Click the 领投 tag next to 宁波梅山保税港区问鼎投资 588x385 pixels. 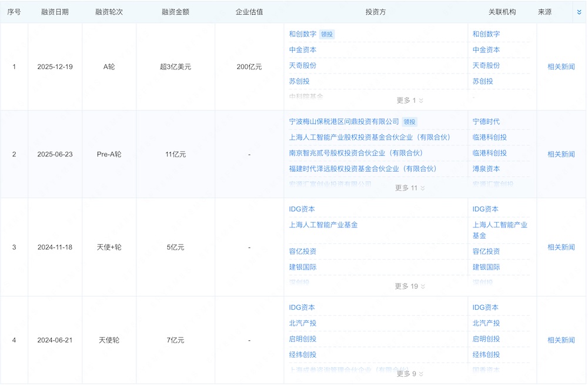coord(409,122)
